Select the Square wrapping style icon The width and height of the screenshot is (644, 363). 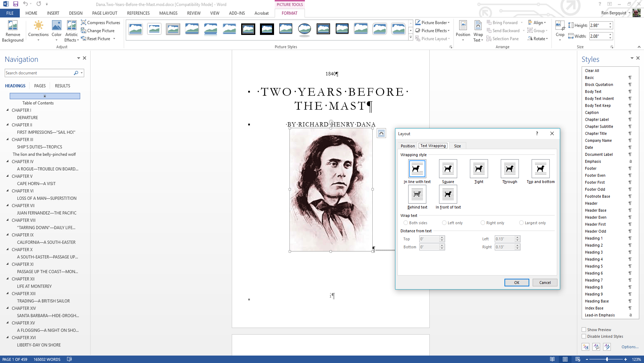(448, 169)
